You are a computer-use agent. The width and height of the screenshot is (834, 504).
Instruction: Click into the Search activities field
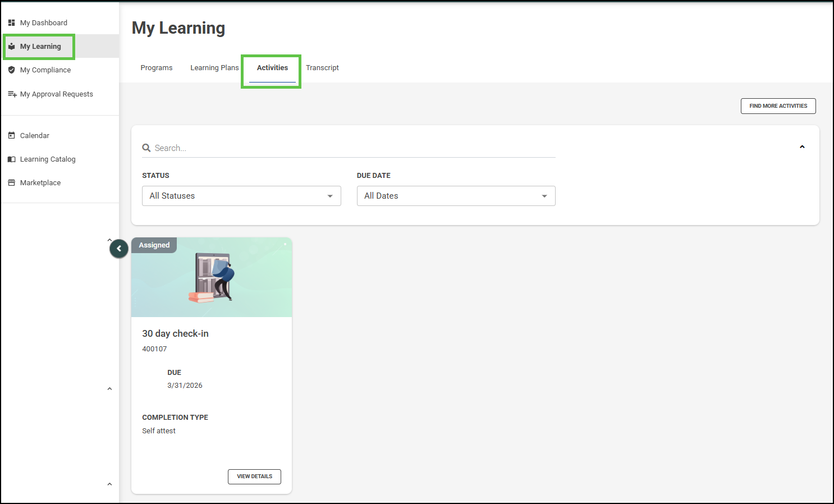click(x=354, y=148)
